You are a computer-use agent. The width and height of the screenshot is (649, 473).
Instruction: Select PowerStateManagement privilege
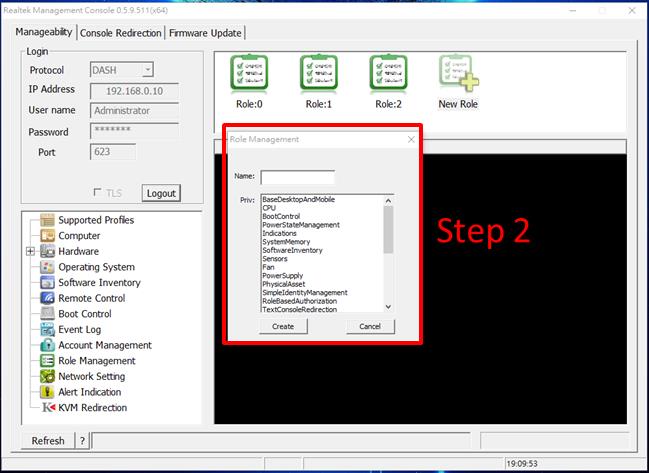[x=301, y=225]
